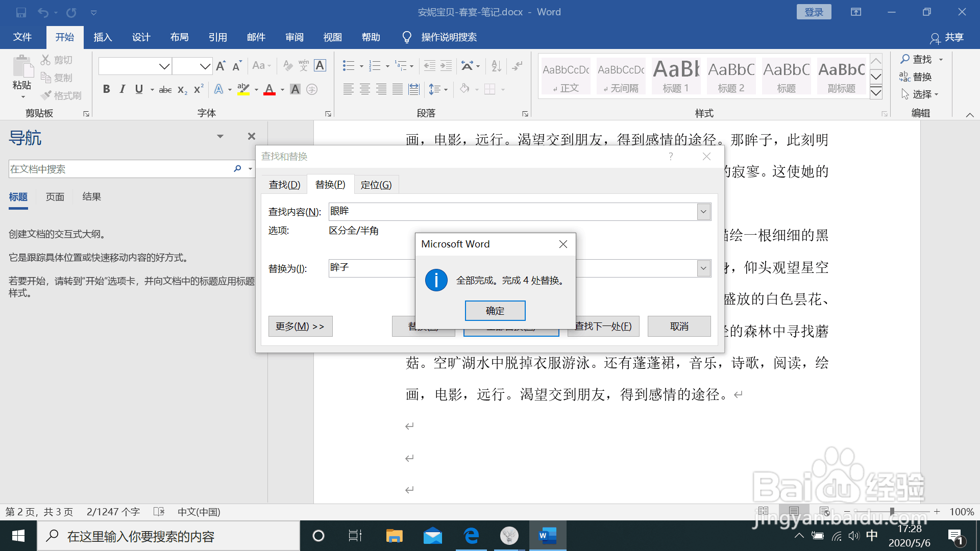Apply text highlight color
Screen dimensions: 980x551
point(243,89)
